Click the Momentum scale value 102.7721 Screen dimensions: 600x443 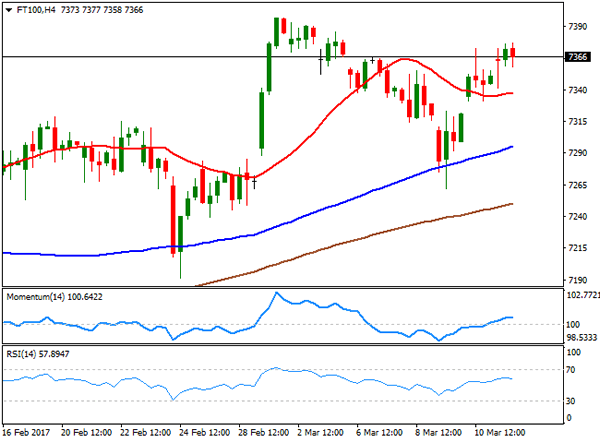coord(583,295)
